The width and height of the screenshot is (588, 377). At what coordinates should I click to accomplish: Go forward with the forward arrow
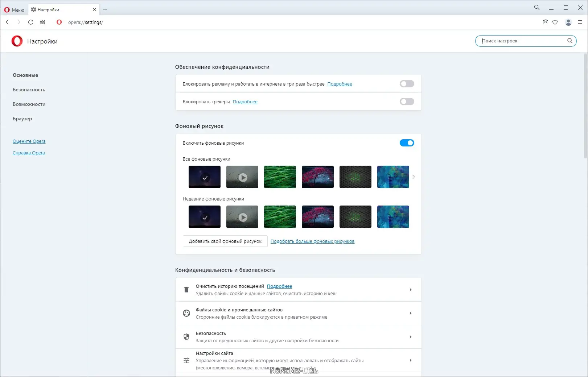click(x=19, y=22)
